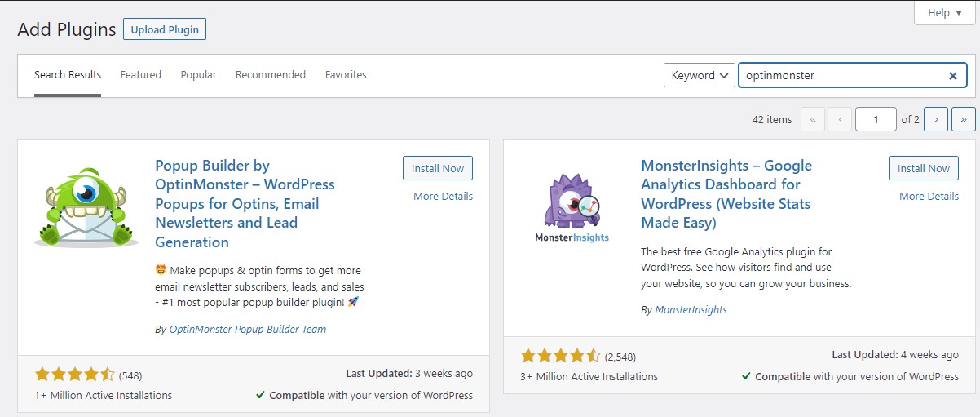Screen dimensions: 980x417
Task: Switch to the Search Results tab
Action: pyautogui.click(x=68, y=75)
